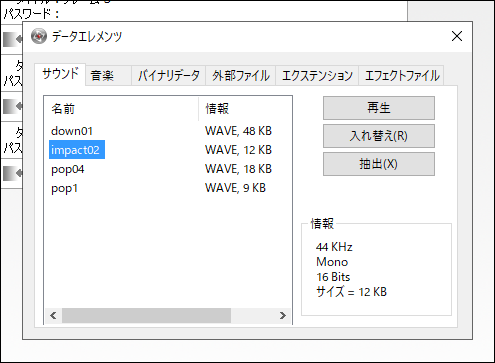Open the 外部ファイル tab

pyautogui.click(x=241, y=76)
